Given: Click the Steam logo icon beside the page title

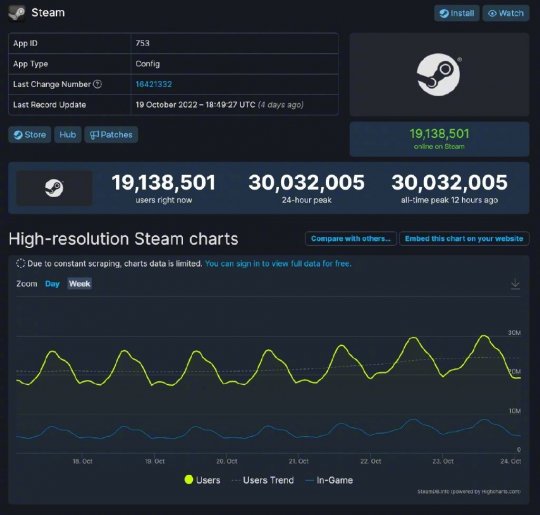Looking at the screenshot, I should tap(17, 13).
